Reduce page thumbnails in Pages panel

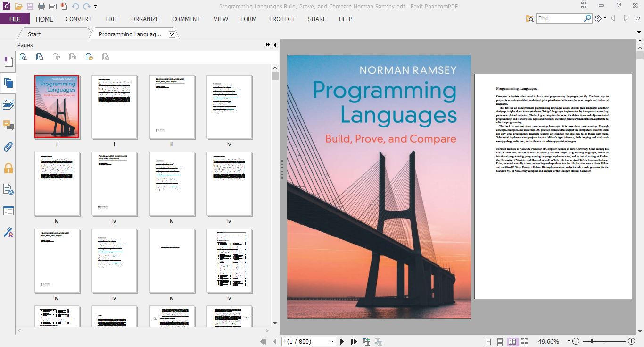coord(40,57)
